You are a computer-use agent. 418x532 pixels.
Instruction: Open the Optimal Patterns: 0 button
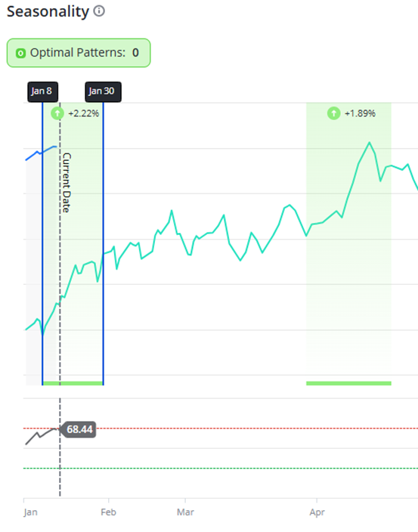click(x=79, y=53)
